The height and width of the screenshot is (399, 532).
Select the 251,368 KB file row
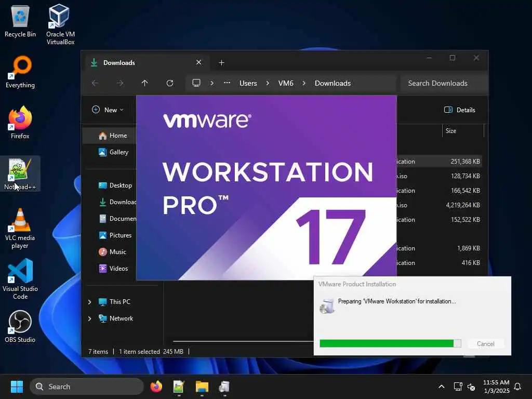440,162
